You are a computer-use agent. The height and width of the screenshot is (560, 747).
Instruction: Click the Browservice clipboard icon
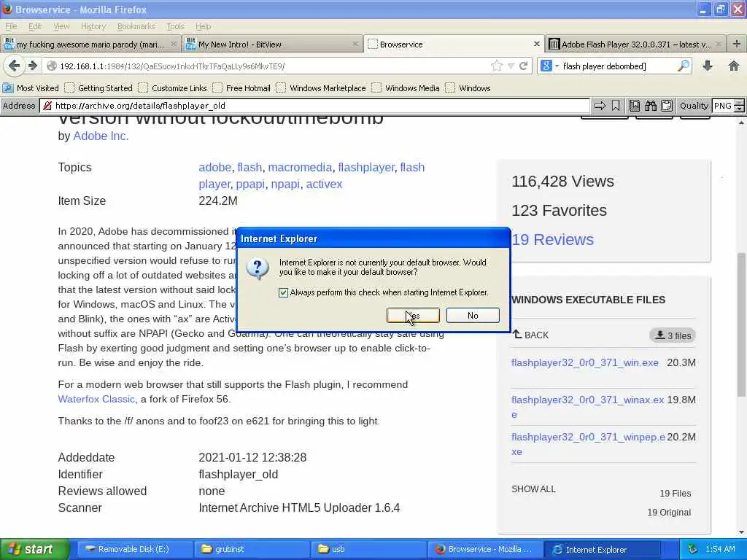667,106
